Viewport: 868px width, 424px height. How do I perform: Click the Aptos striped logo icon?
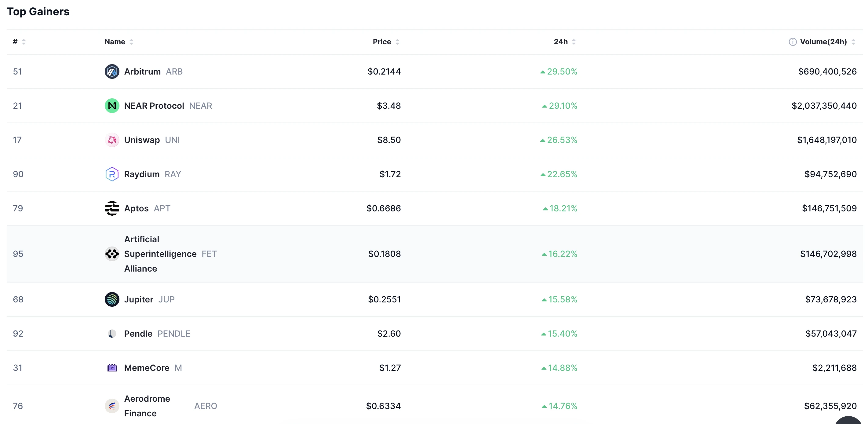click(x=112, y=208)
